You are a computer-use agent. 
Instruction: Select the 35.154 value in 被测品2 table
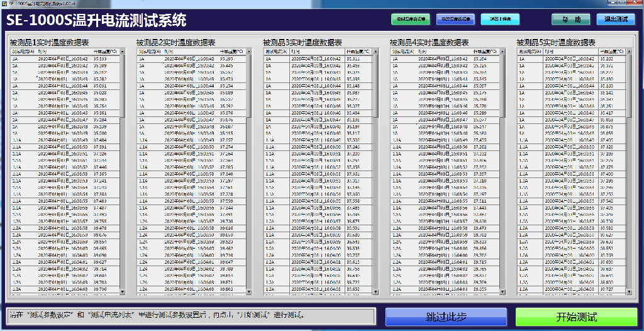[x=226, y=86]
